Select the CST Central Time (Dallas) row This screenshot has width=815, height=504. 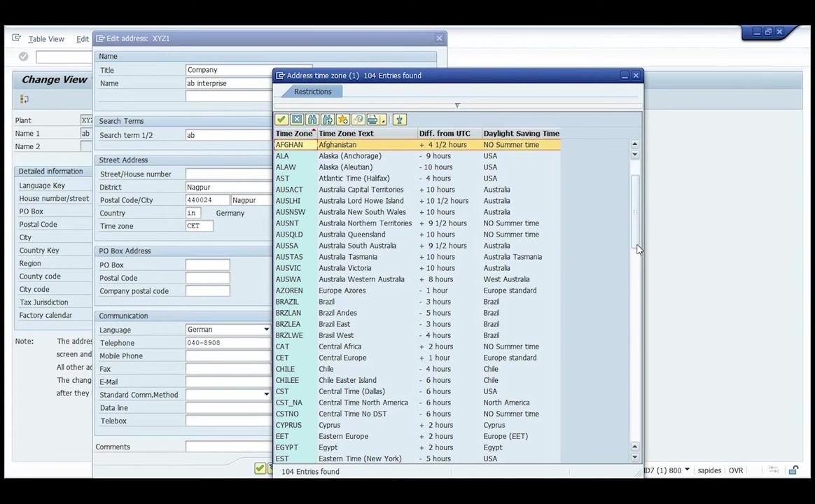click(417, 392)
